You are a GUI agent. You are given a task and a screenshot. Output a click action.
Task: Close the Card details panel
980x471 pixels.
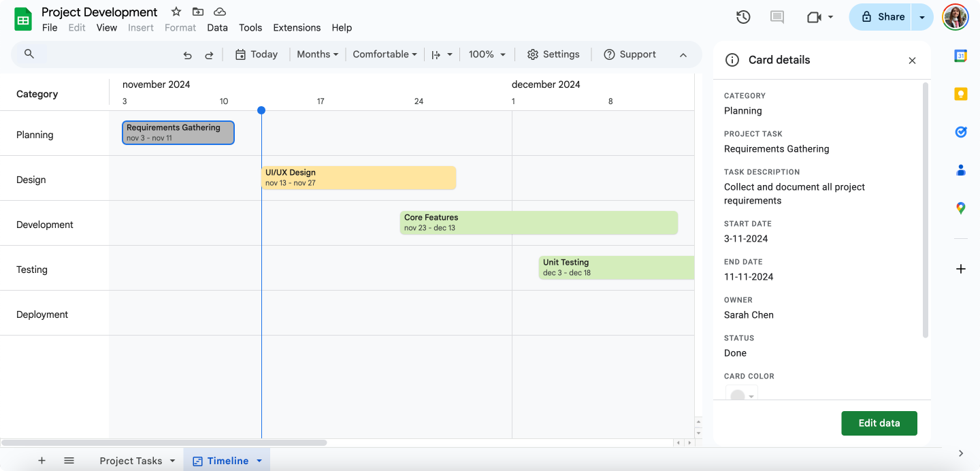pos(912,61)
